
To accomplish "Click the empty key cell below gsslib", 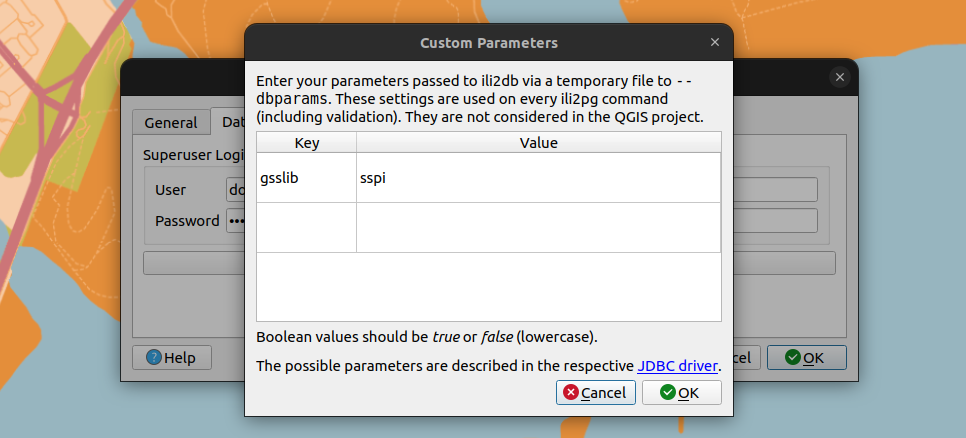I will click(x=307, y=228).
